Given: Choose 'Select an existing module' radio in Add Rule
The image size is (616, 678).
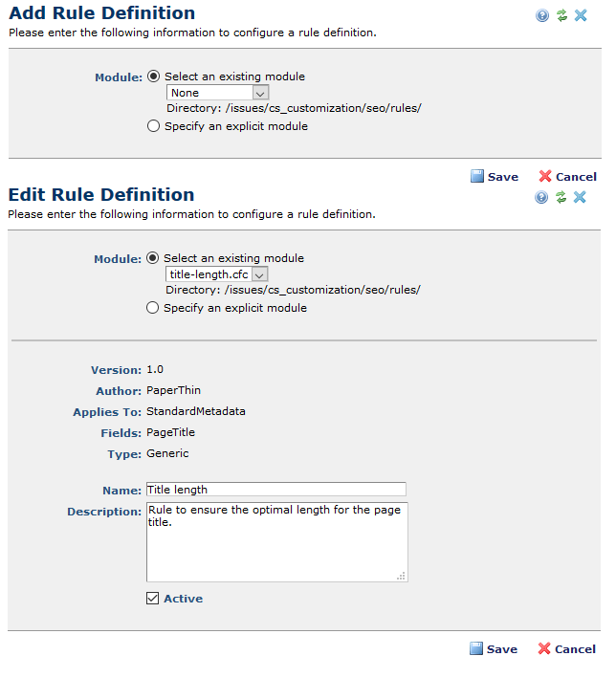Looking at the screenshot, I should tap(154, 77).
